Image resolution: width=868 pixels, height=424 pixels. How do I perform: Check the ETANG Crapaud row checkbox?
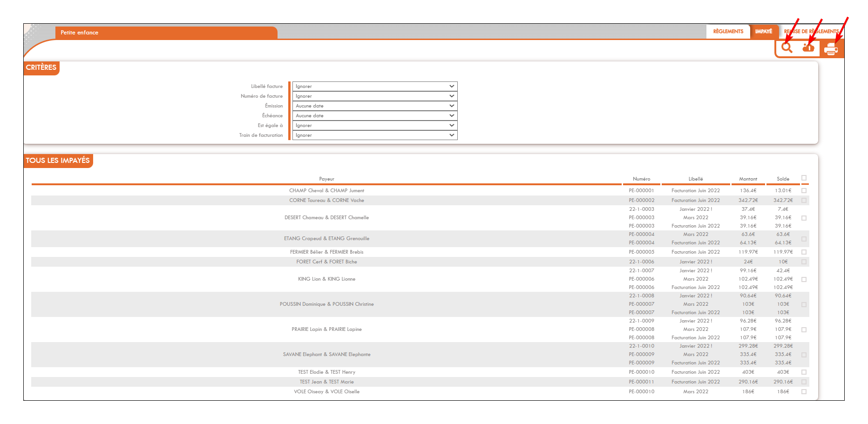804,239
